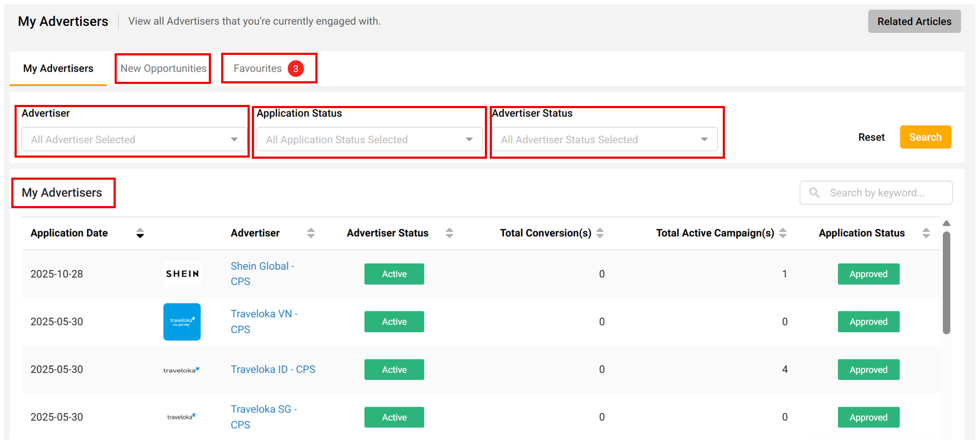Image resolution: width=980 pixels, height=445 pixels.
Task: Select the My Advertisers tab
Action: [x=58, y=68]
